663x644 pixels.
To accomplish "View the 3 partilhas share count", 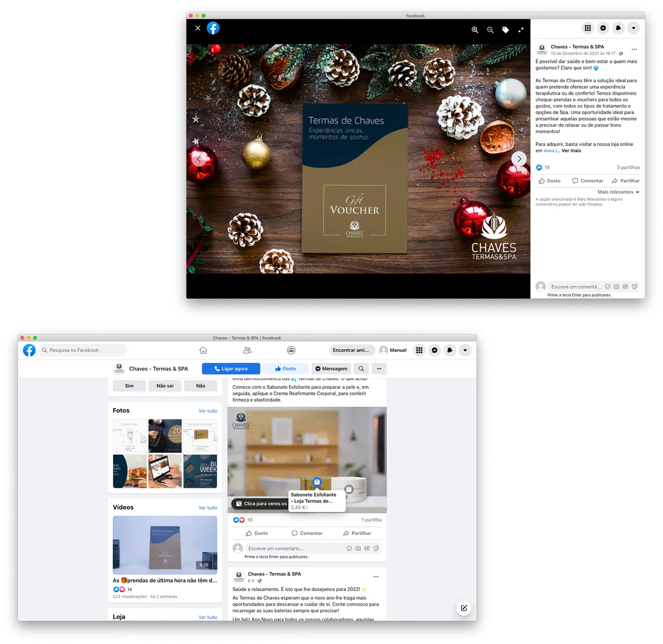I will 628,168.
